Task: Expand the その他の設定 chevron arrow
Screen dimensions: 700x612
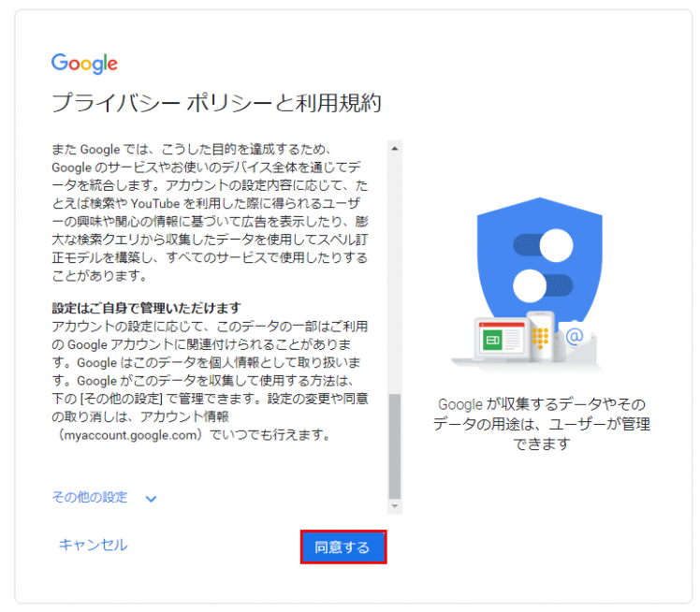Action: click(152, 499)
